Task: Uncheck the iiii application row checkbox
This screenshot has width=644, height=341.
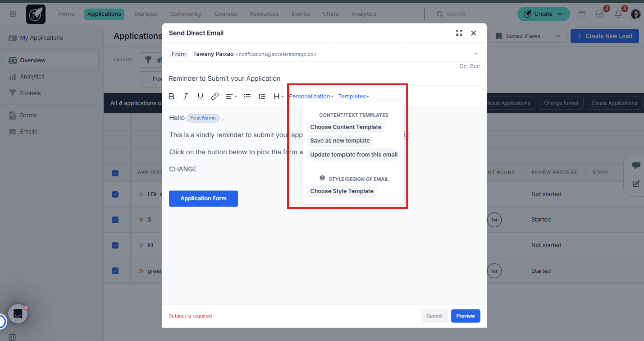Action: click(x=115, y=245)
